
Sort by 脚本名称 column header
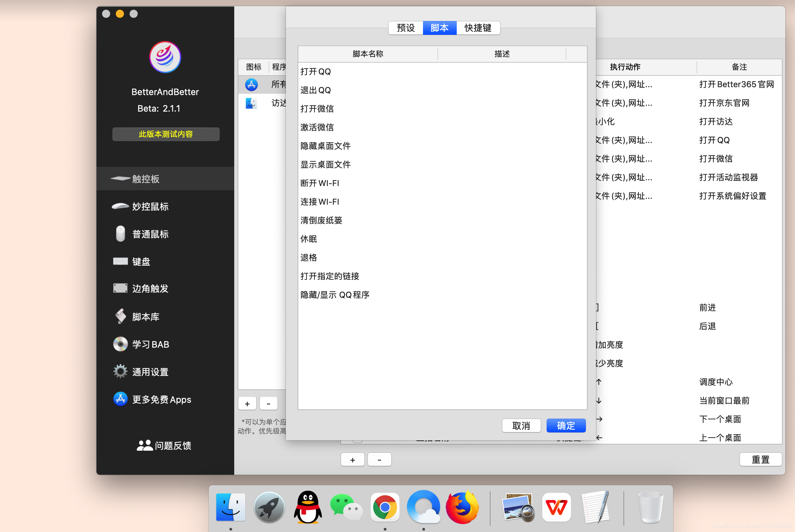[368, 54]
